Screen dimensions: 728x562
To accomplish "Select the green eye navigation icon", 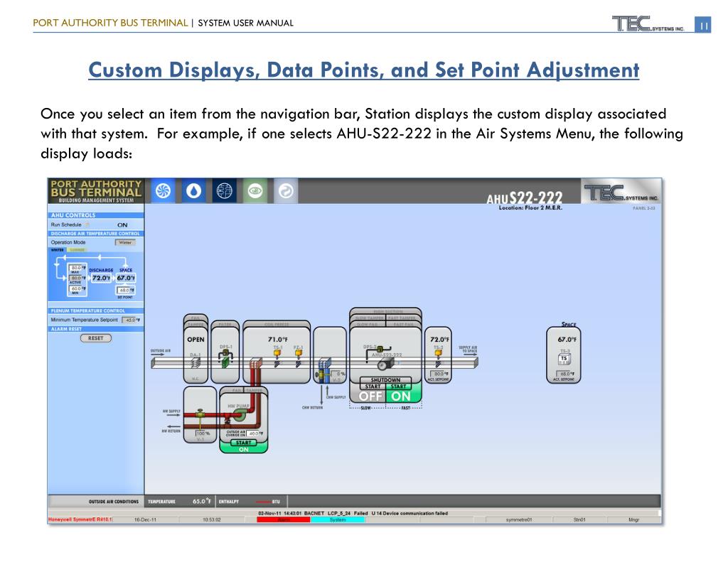I will pos(255,190).
